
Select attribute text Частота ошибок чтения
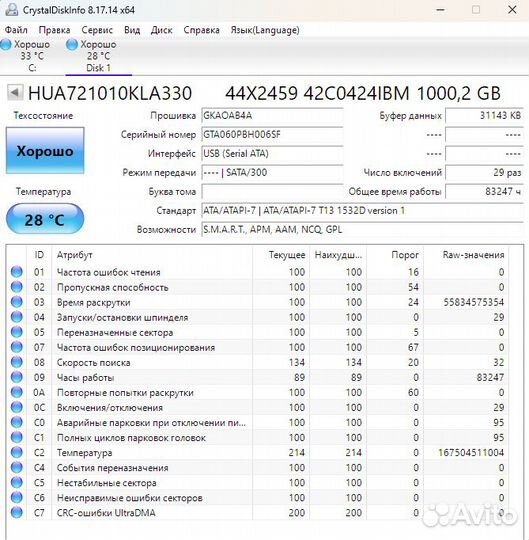pos(108,272)
